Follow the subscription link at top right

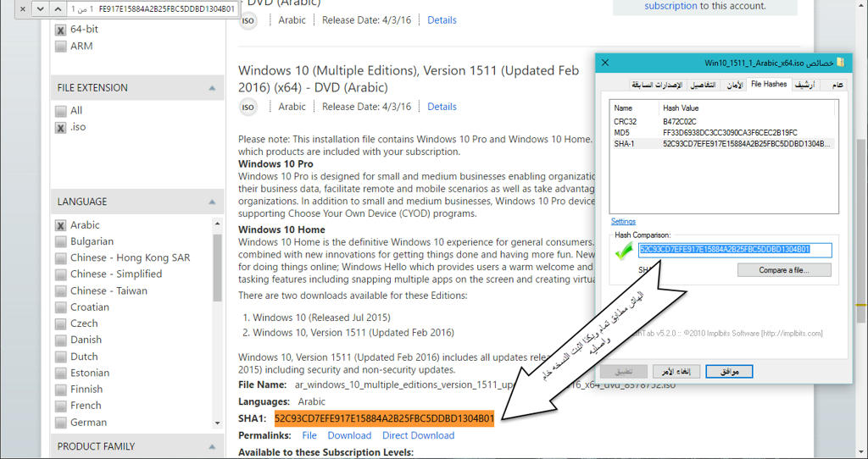point(671,6)
